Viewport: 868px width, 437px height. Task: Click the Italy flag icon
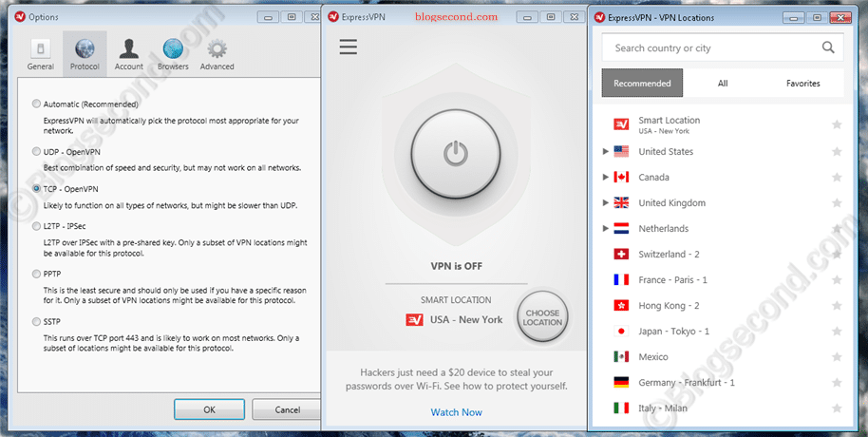pos(621,408)
